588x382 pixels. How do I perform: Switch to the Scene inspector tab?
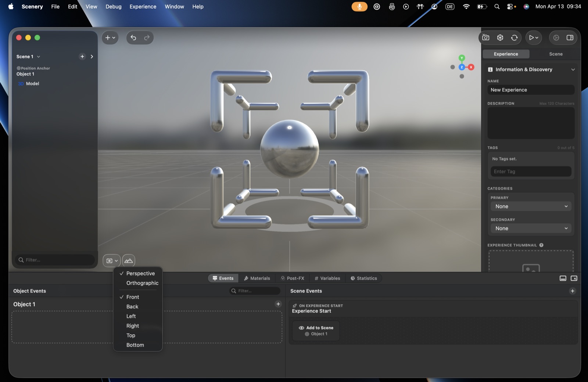point(556,54)
